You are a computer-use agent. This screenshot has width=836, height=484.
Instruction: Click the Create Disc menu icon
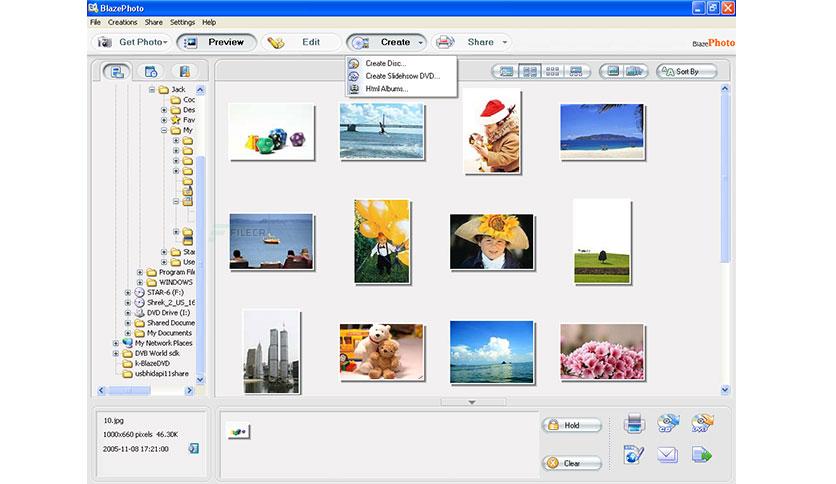353,63
